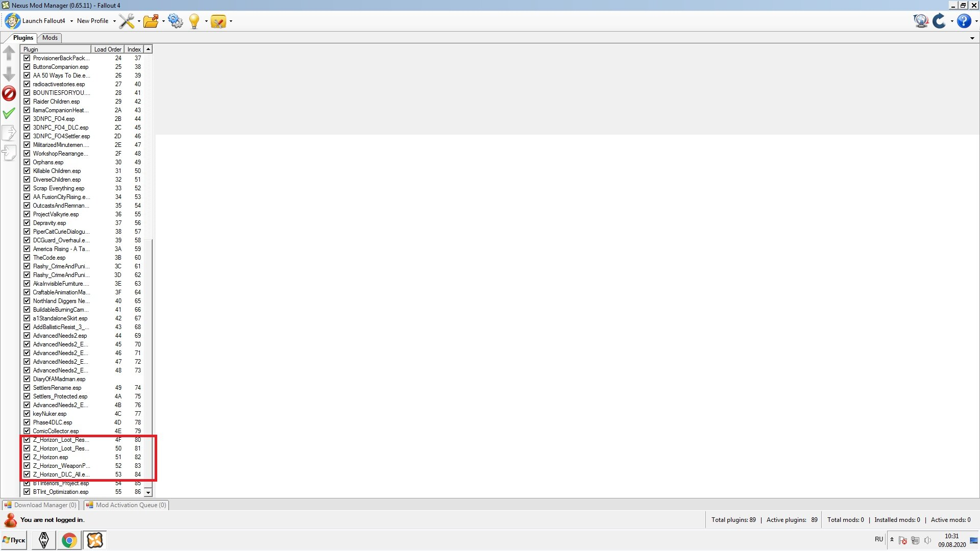Image resolution: width=980 pixels, height=551 pixels.
Task: Uncheck the Depravity.esp plugin checkbox
Action: (27, 223)
